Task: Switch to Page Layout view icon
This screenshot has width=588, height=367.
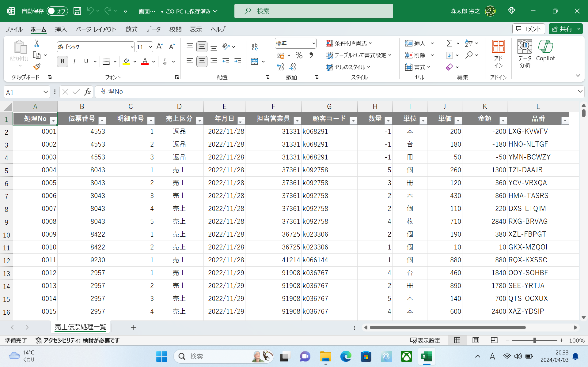Action: pyautogui.click(x=476, y=340)
